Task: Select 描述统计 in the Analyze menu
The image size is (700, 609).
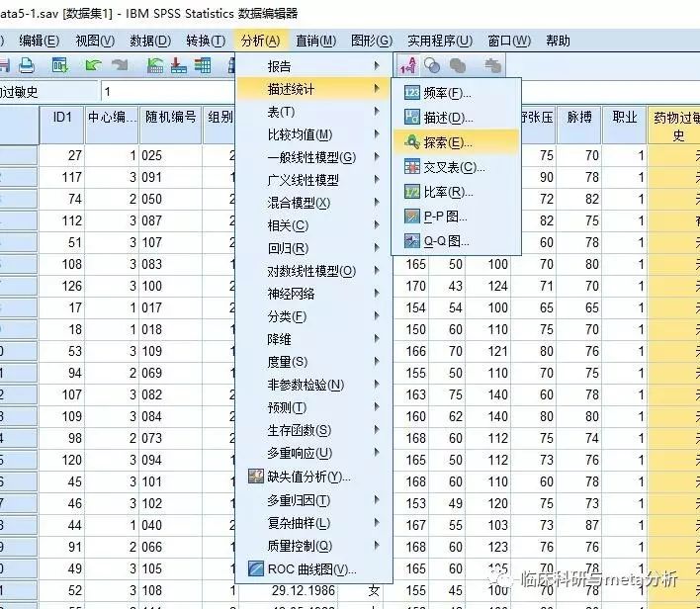Action: click(x=313, y=89)
